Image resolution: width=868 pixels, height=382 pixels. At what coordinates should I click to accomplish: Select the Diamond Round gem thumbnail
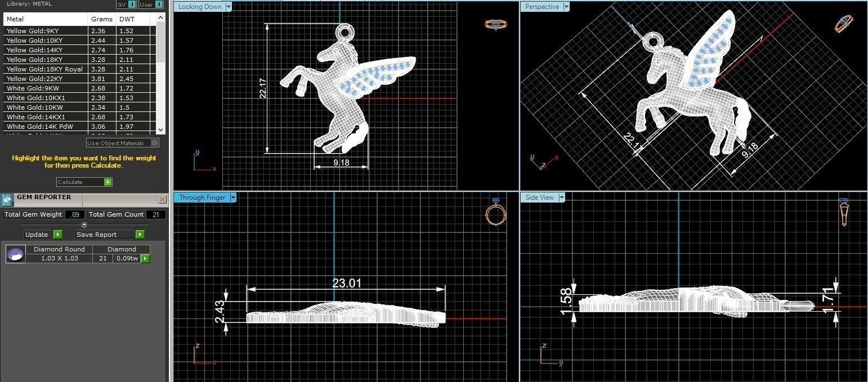[16, 254]
